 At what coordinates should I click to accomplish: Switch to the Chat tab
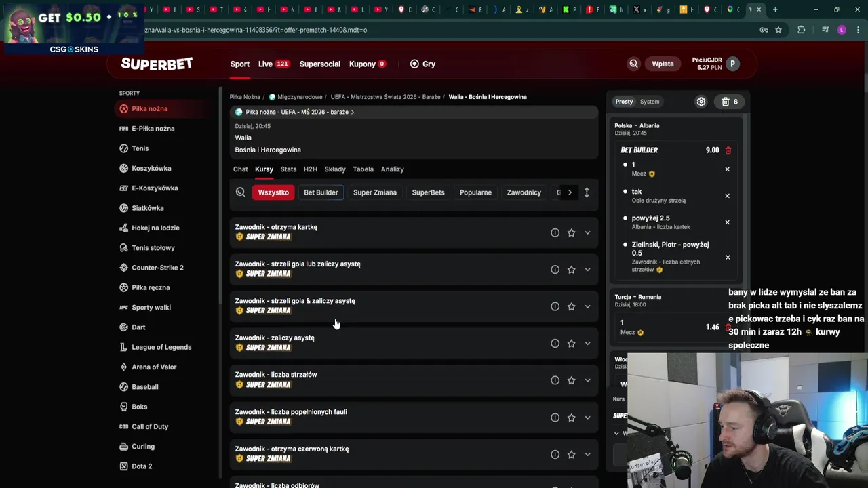click(241, 169)
